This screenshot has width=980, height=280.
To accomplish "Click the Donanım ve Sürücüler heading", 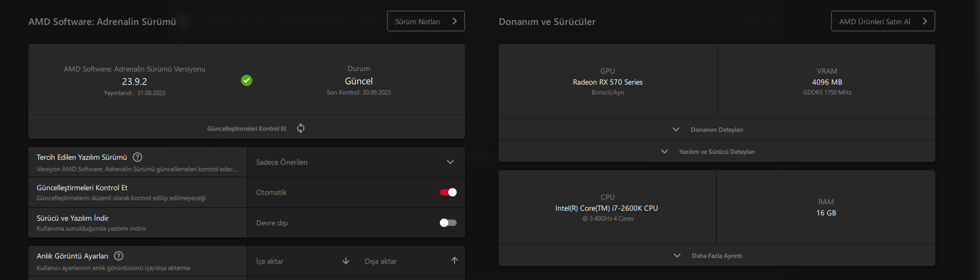I will click(x=547, y=22).
